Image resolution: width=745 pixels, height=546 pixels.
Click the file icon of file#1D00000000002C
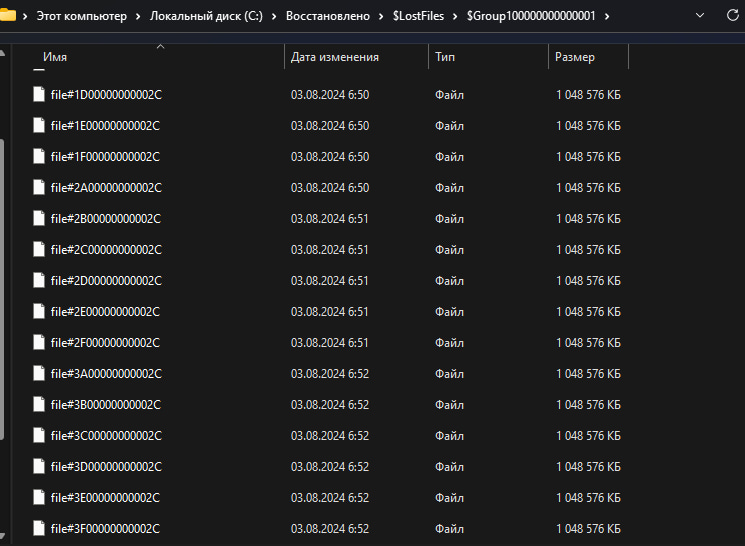[39, 95]
